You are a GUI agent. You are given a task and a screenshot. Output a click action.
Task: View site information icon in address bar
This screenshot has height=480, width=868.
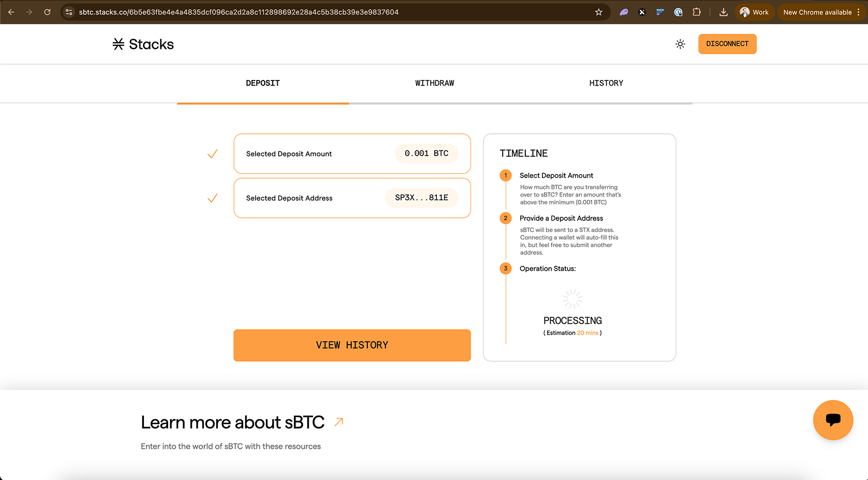pyautogui.click(x=69, y=12)
